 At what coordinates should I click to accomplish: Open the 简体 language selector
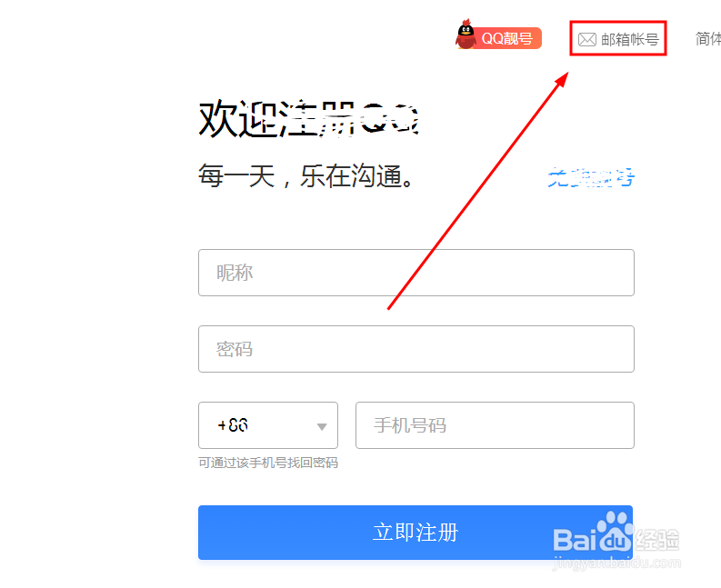tap(708, 39)
